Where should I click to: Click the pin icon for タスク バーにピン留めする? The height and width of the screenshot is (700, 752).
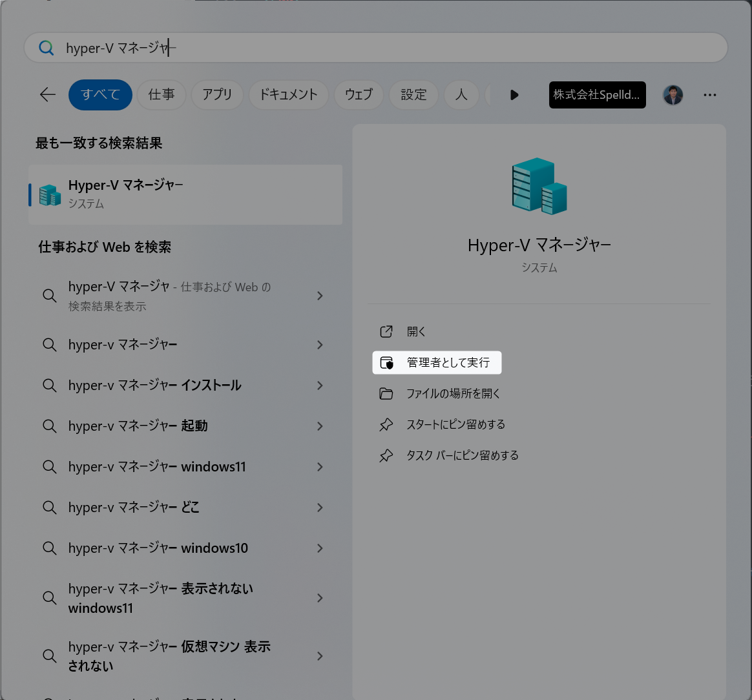coord(386,455)
